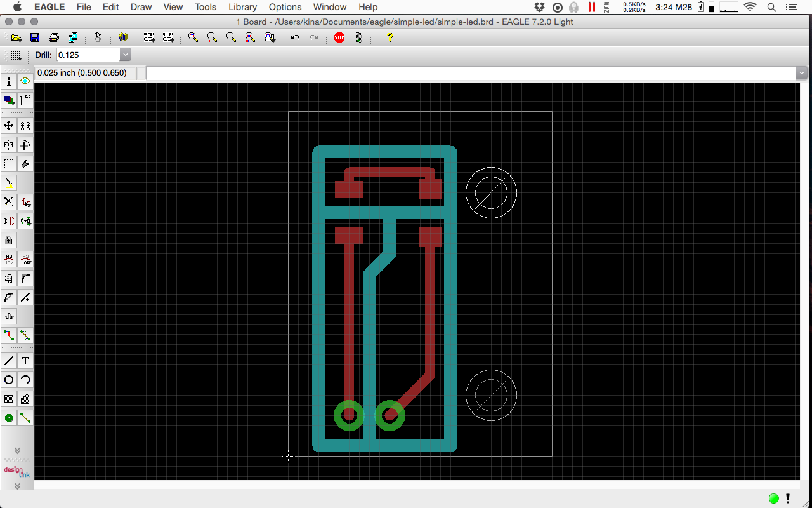Click the Zoom to fit magnifier icon
Screen dimensions: 812x508
coord(193,37)
